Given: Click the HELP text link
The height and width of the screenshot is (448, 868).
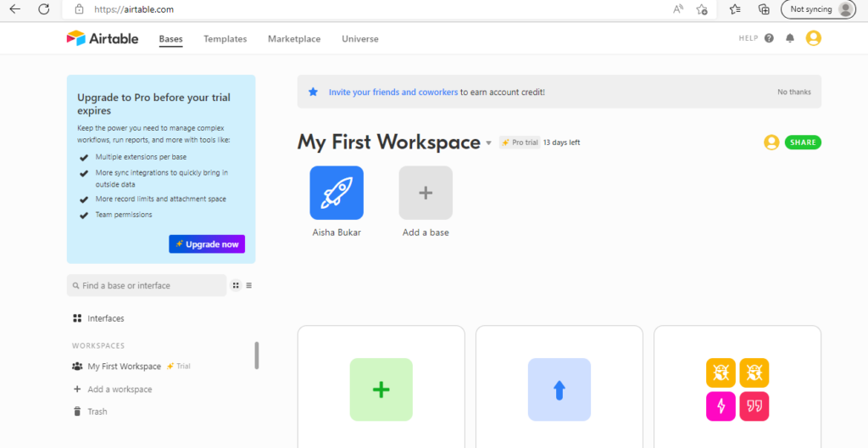Looking at the screenshot, I should (748, 38).
